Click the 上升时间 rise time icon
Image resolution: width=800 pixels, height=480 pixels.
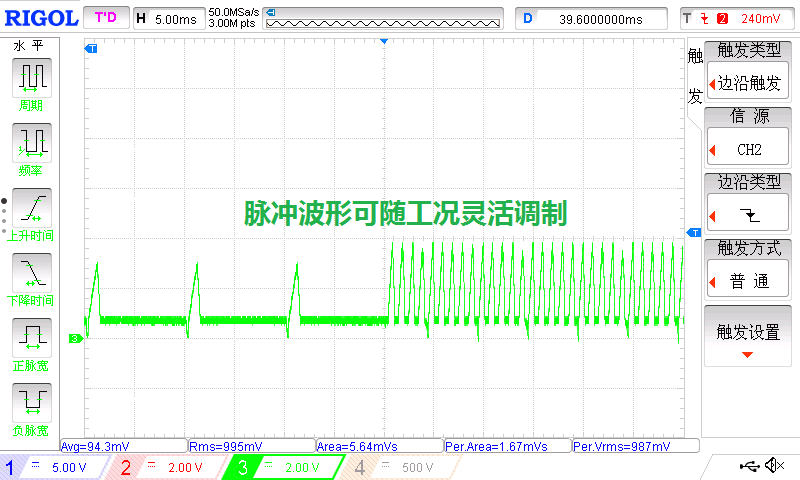point(32,207)
